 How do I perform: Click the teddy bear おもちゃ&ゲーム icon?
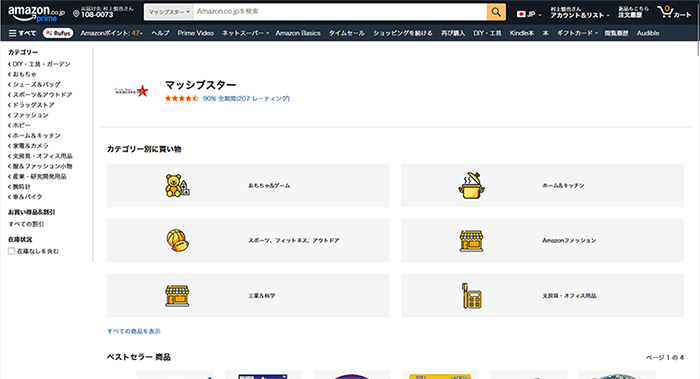coord(177,185)
